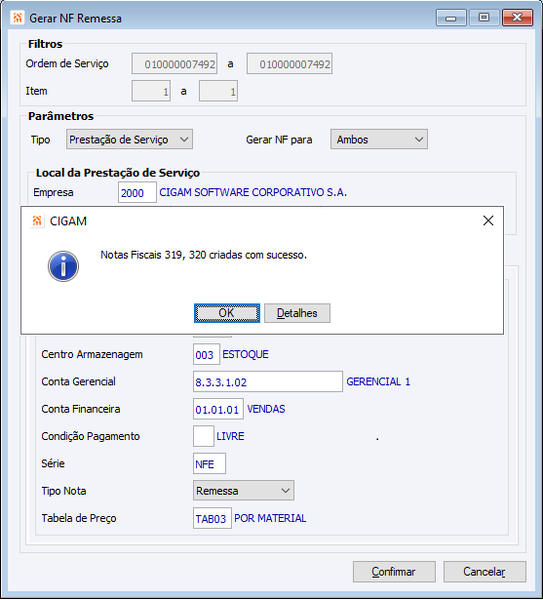Click the Conta Gerencial field 8.3.3.1.02
This screenshot has width=543, height=600.
pos(268,382)
